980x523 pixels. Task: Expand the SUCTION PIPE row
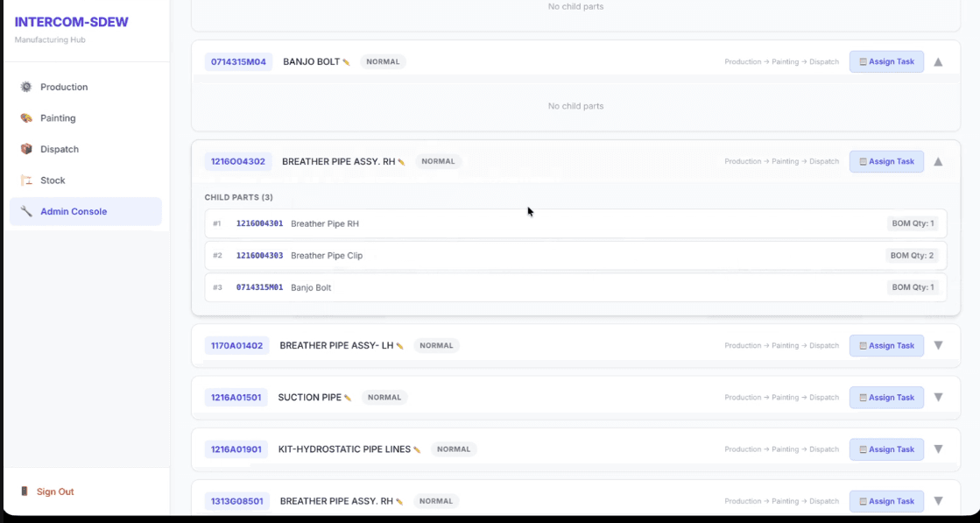pos(938,398)
